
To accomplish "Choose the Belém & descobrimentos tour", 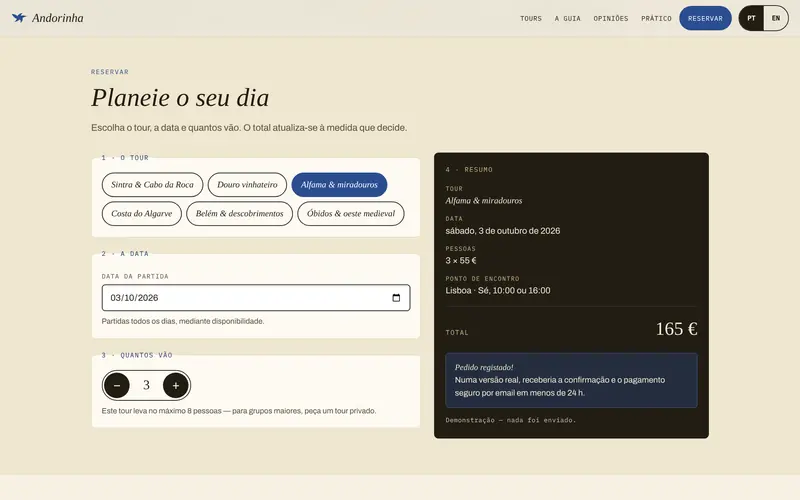I will 239,214.
